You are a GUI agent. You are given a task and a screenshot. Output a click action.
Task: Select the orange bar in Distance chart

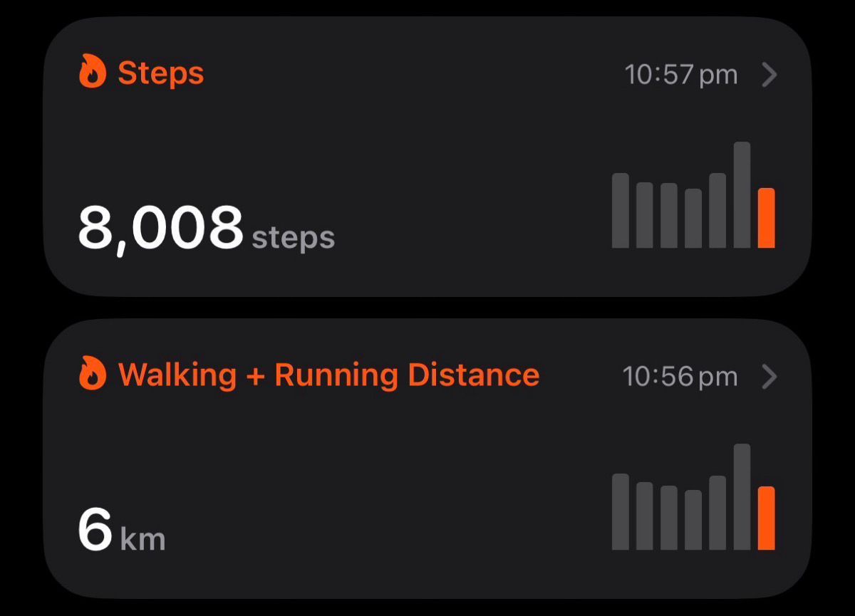click(766, 518)
